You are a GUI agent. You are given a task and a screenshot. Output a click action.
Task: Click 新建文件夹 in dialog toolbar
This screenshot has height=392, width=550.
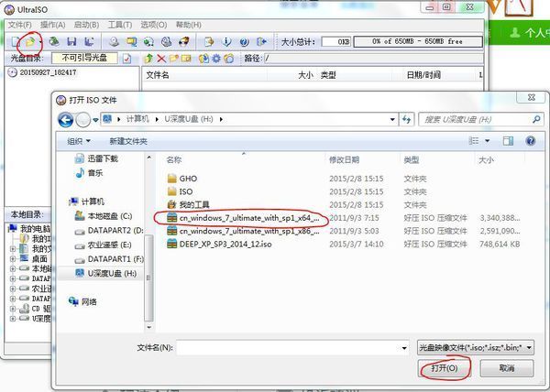pos(128,141)
